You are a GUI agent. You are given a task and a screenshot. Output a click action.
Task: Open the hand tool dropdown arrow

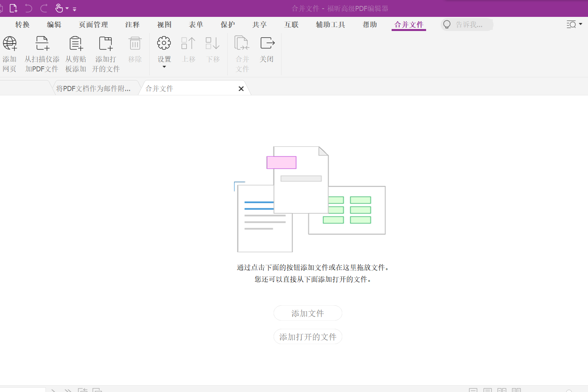point(67,8)
